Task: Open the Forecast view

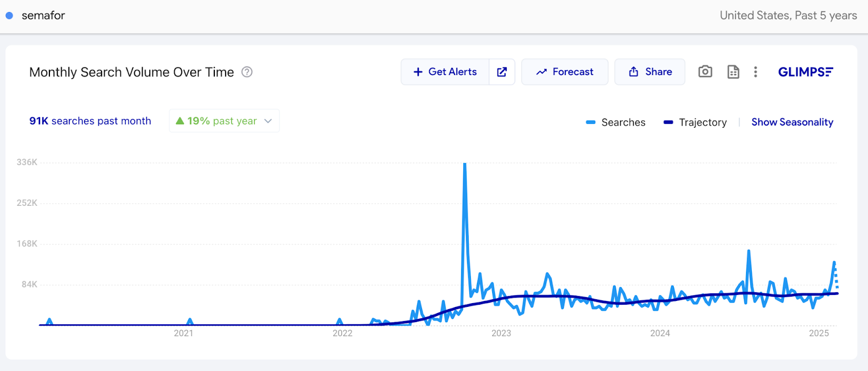Action: coord(565,72)
